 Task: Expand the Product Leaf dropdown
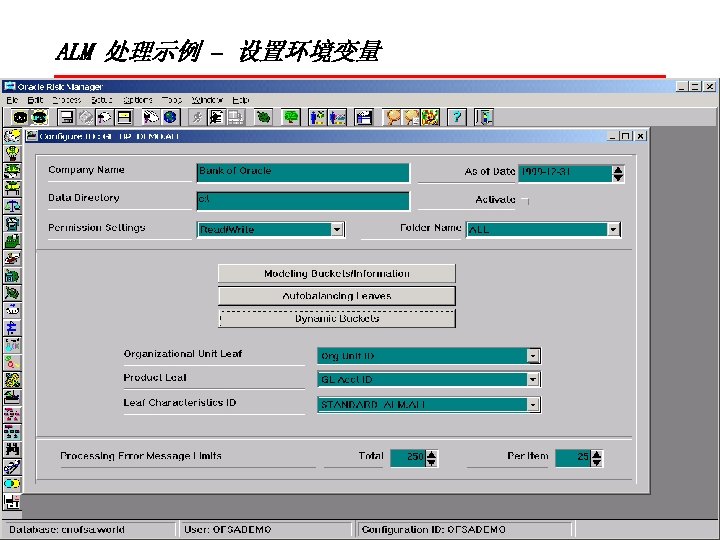coord(533,379)
